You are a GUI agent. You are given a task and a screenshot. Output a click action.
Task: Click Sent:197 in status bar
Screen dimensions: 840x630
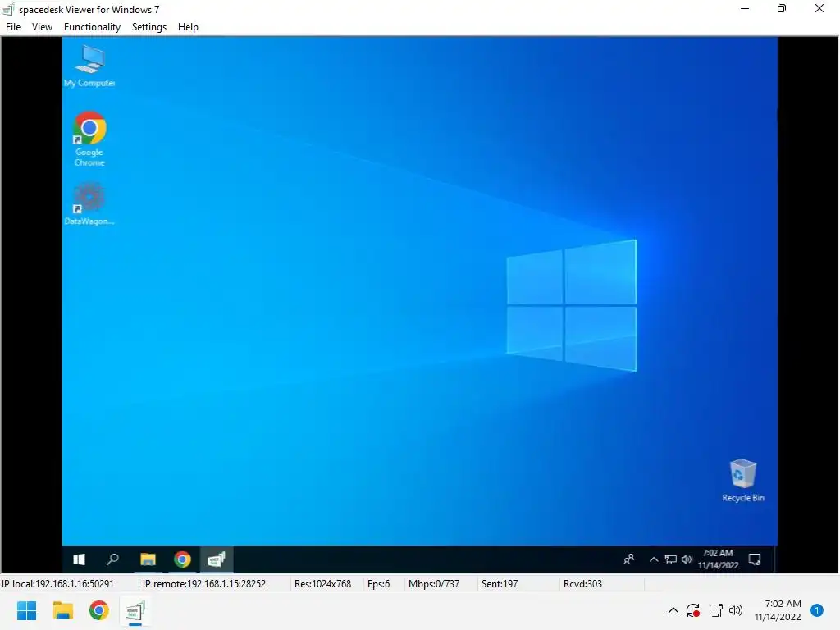(500, 584)
